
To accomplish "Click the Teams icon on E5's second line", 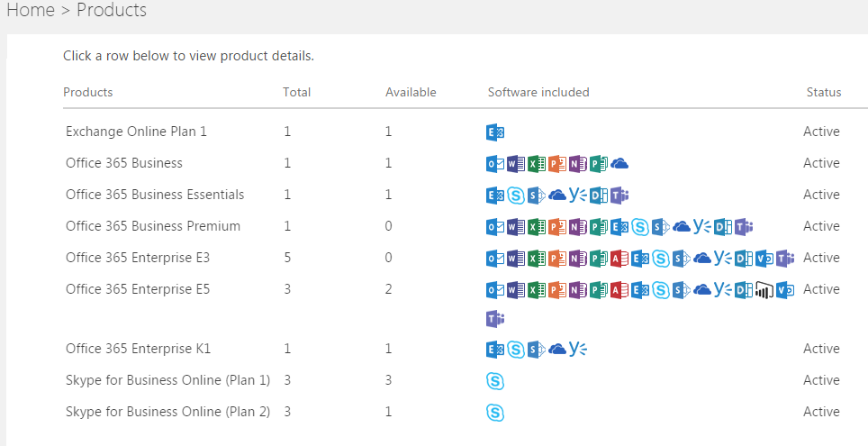I will [x=494, y=319].
